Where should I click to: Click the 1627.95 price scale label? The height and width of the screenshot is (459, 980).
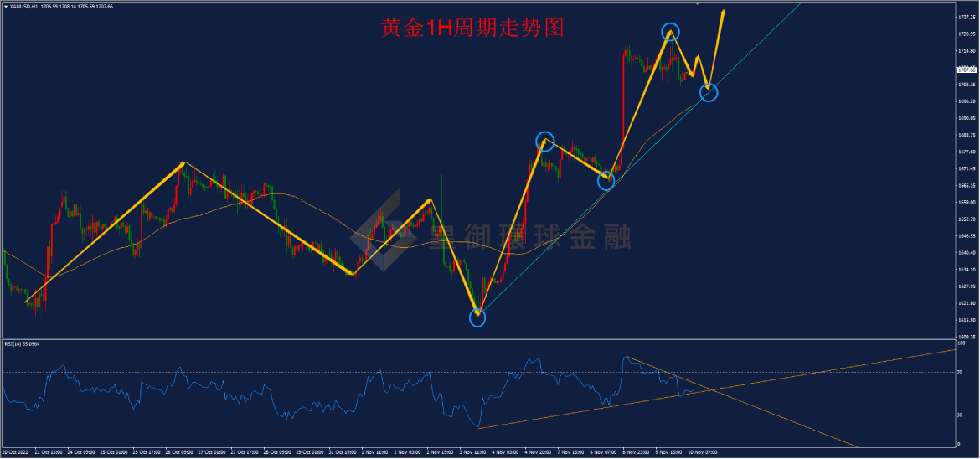click(967, 287)
